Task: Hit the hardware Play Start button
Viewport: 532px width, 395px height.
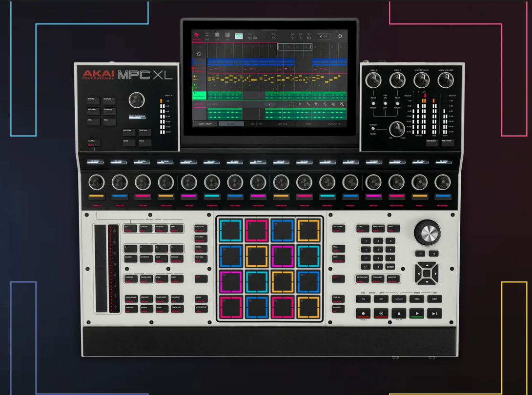Action: click(434, 314)
